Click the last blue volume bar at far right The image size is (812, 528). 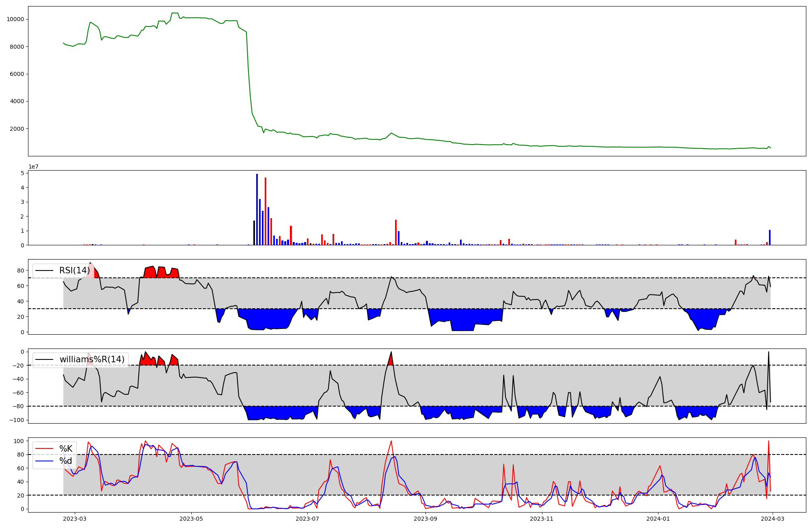pyautogui.click(x=770, y=238)
